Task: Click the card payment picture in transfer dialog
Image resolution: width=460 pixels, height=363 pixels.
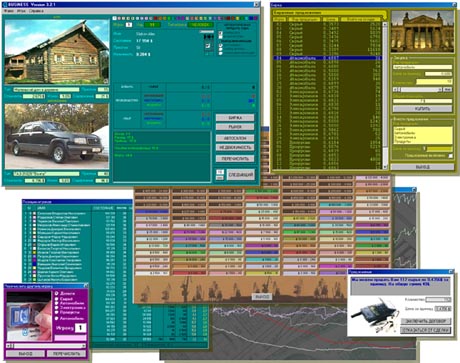Action: 29,316
